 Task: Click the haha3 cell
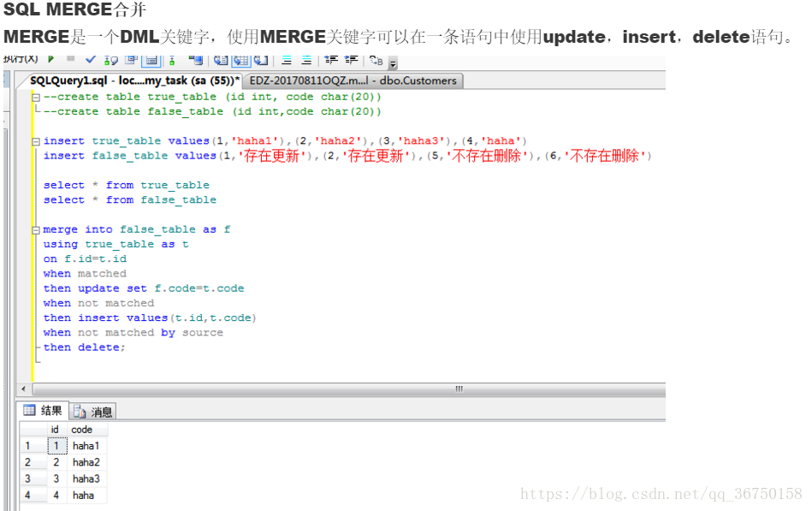coord(86,478)
